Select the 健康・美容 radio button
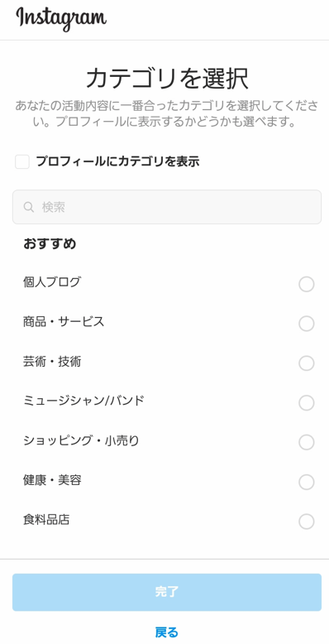 (x=307, y=483)
